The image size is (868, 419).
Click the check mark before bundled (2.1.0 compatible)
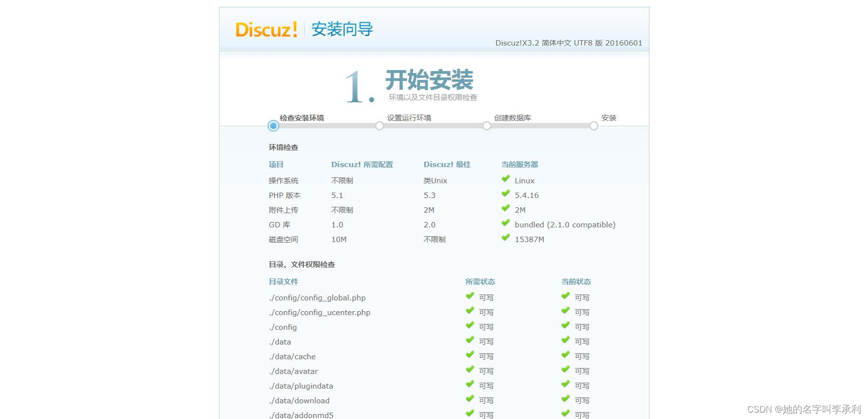(x=506, y=223)
